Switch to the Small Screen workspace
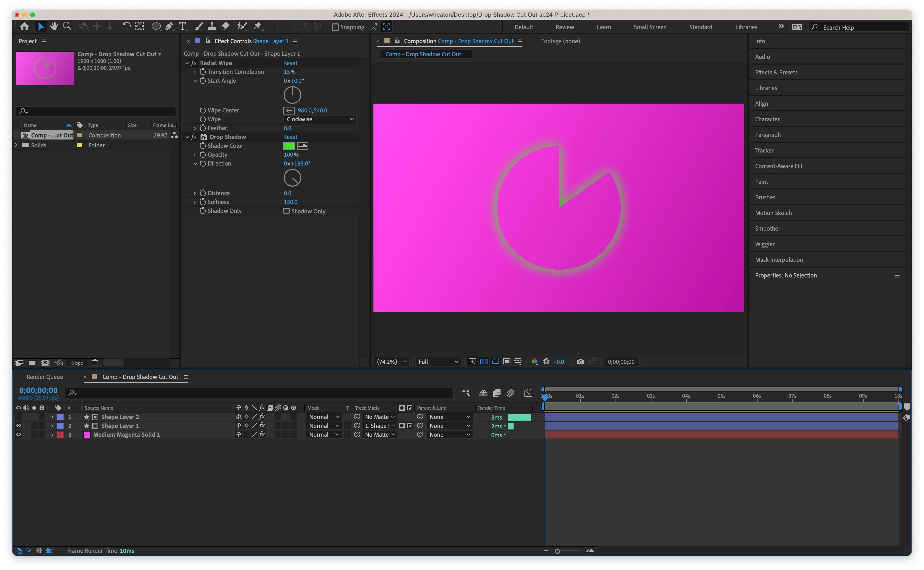Viewport: 924px width, 570px height. pyautogui.click(x=650, y=27)
